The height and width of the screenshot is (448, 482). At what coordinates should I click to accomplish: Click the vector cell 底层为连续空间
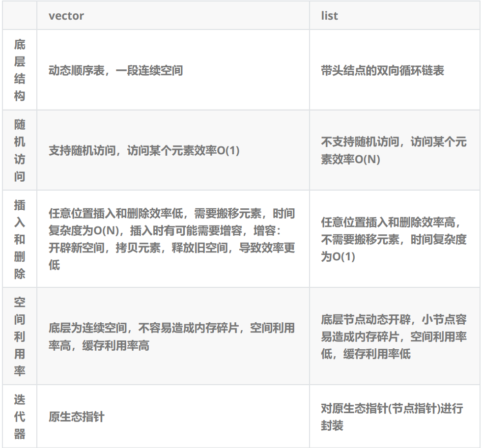172,337
